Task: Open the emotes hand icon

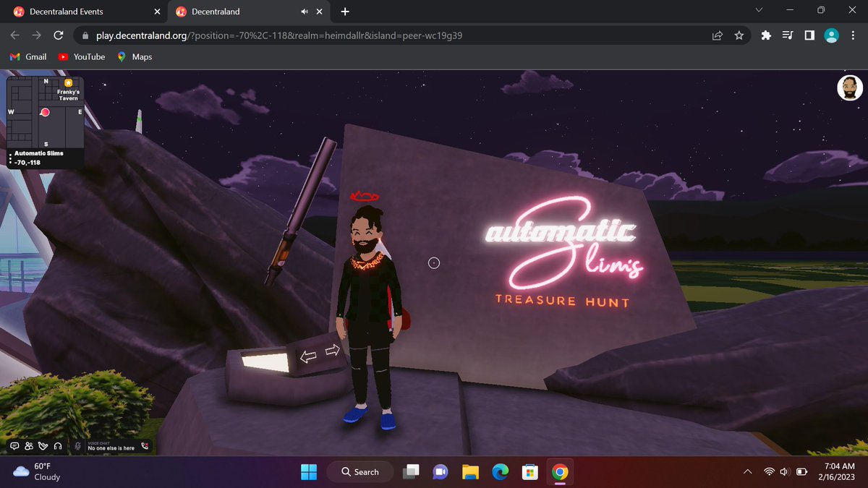Action: tap(43, 446)
